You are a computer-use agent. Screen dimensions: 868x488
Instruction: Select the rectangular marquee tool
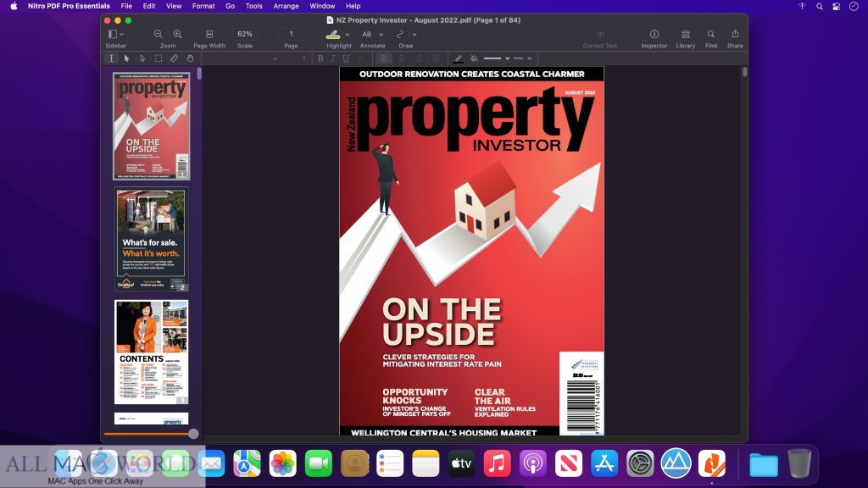[159, 58]
